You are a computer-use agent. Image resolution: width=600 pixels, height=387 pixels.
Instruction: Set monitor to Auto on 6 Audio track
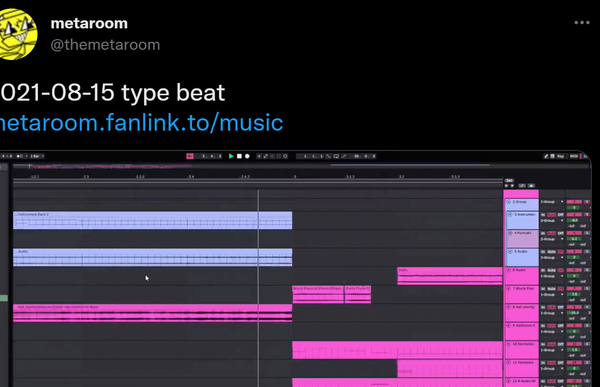coord(551,270)
